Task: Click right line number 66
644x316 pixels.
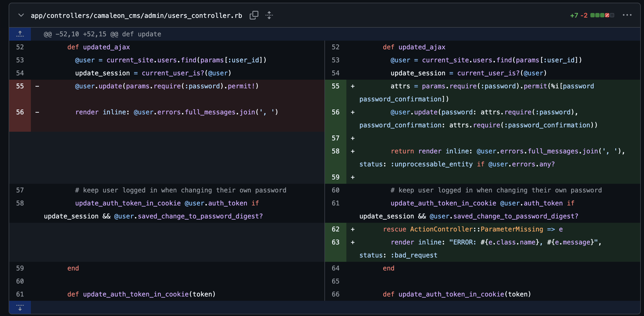Action: [x=336, y=294]
